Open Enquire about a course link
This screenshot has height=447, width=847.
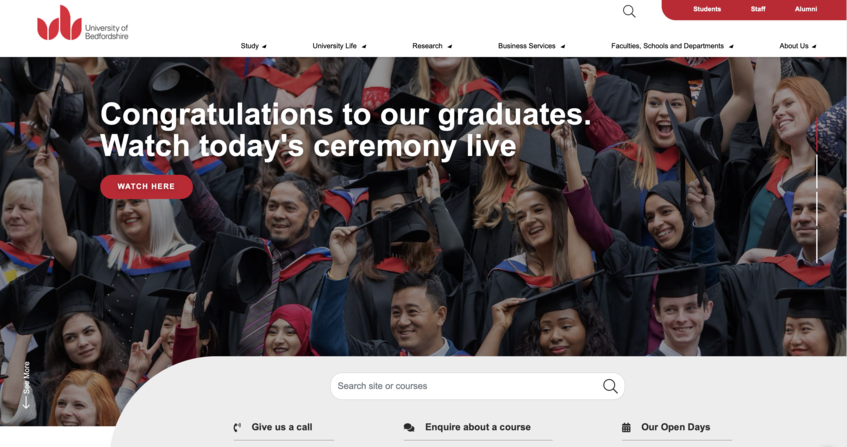[478, 427]
